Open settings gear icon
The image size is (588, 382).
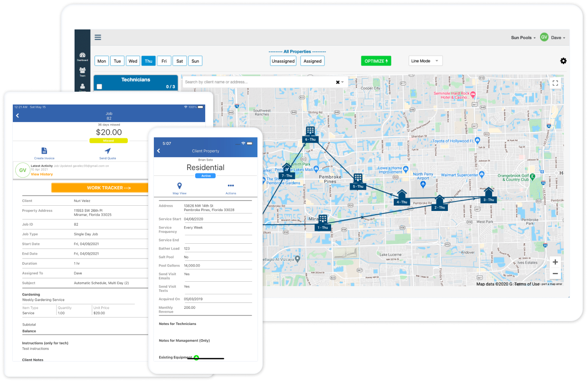click(x=563, y=61)
